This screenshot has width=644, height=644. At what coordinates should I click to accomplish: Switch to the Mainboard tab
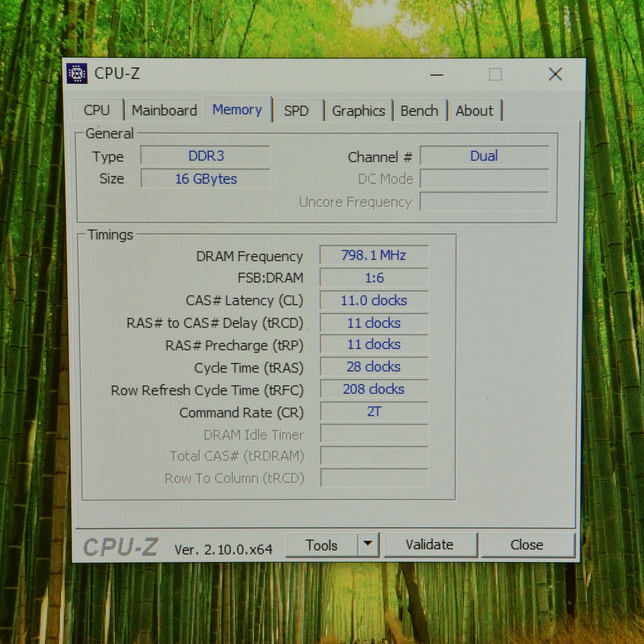(x=164, y=111)
